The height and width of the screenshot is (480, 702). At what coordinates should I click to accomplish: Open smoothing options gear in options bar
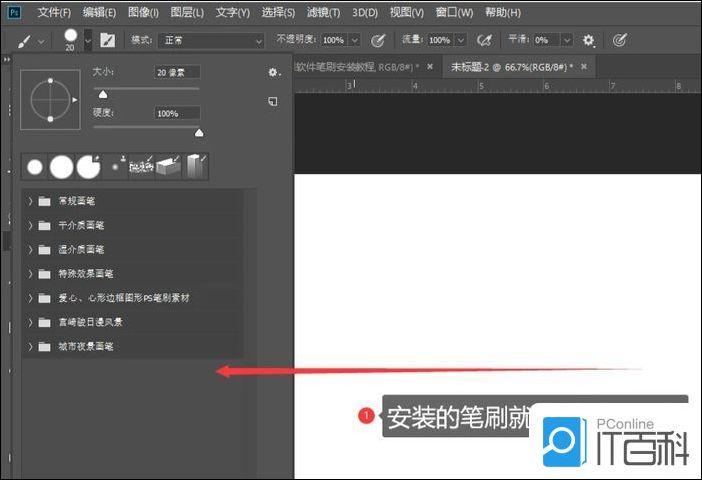588,41
